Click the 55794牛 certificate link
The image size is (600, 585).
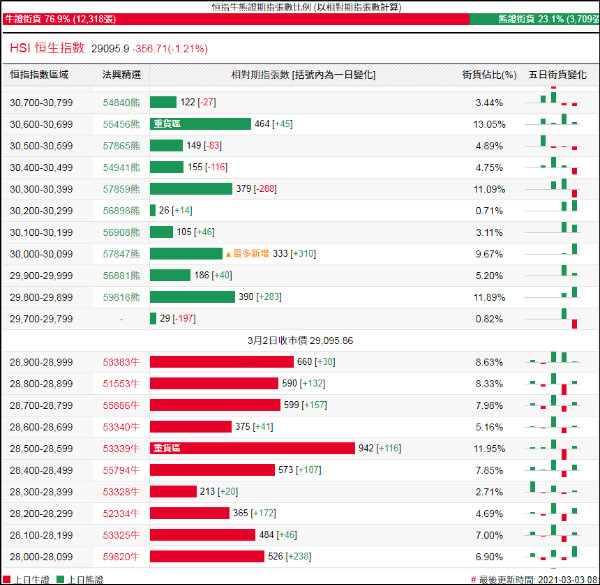tap(121, 470)
